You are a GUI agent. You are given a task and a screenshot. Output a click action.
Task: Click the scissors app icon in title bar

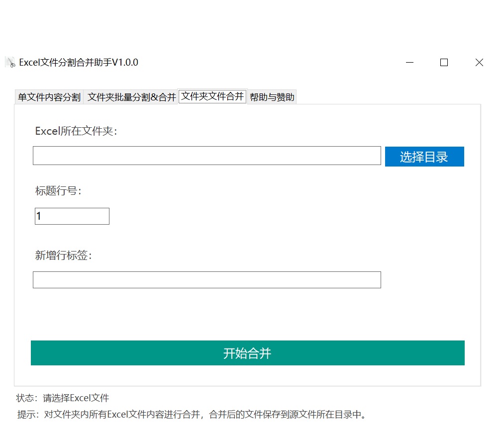tap(10, 62)
